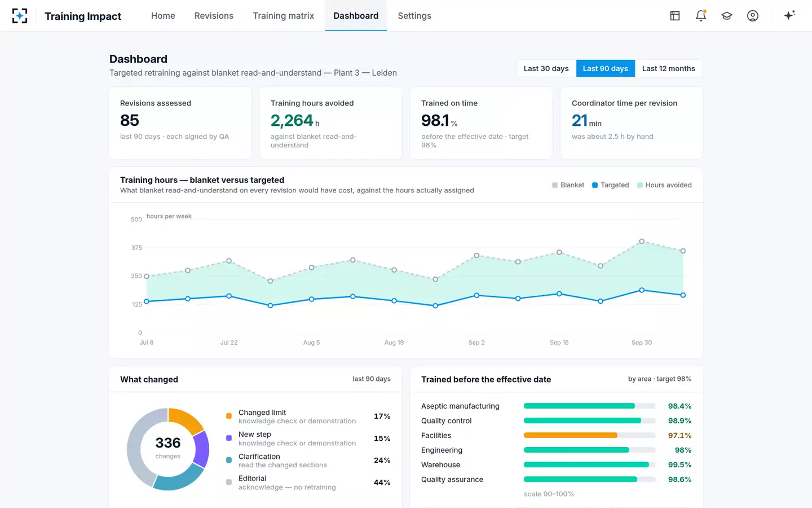Select the Last 90 days range
This screenshot has width=812, height=508.
point(605,68)
